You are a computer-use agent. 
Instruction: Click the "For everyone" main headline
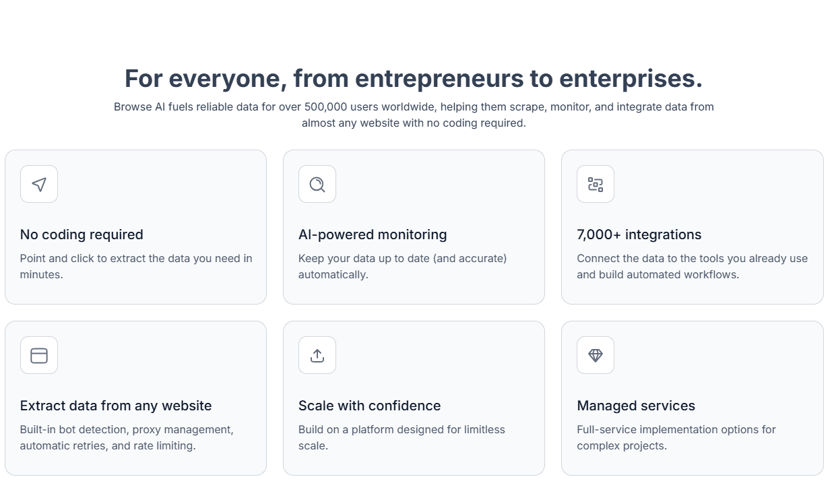[413, 78]
